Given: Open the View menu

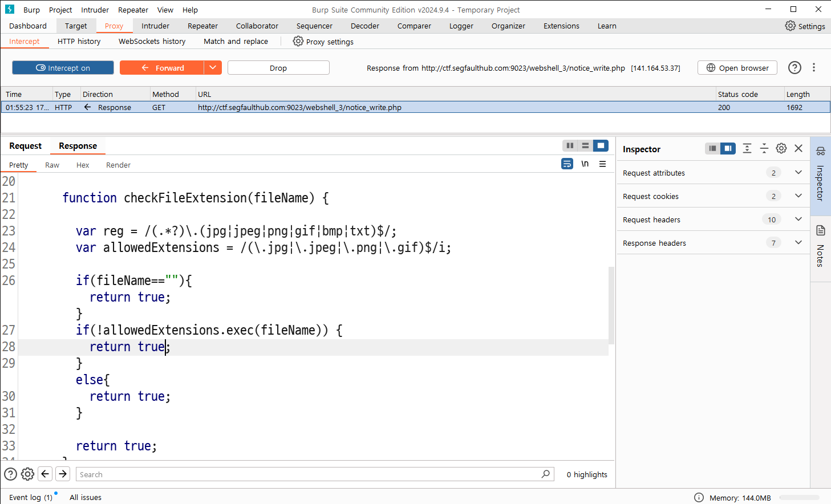Looking at the screenshot, I should tap(165, 10).
